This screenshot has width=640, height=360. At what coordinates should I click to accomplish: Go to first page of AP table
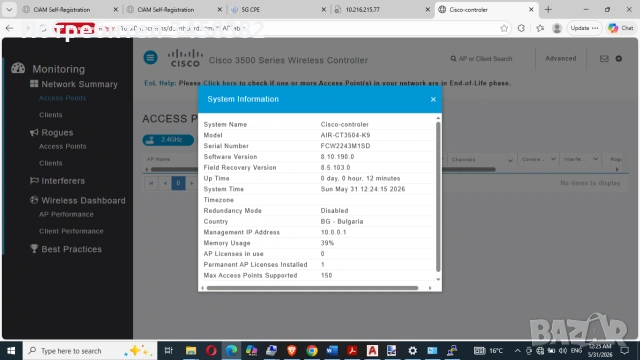pos(151,183)
